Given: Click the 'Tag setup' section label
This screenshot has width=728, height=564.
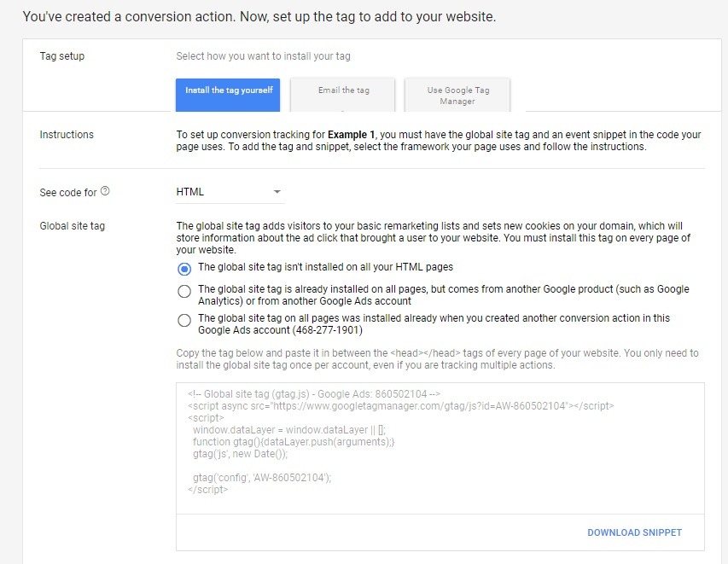Looking at the screenshot, I should click(62, 56).
